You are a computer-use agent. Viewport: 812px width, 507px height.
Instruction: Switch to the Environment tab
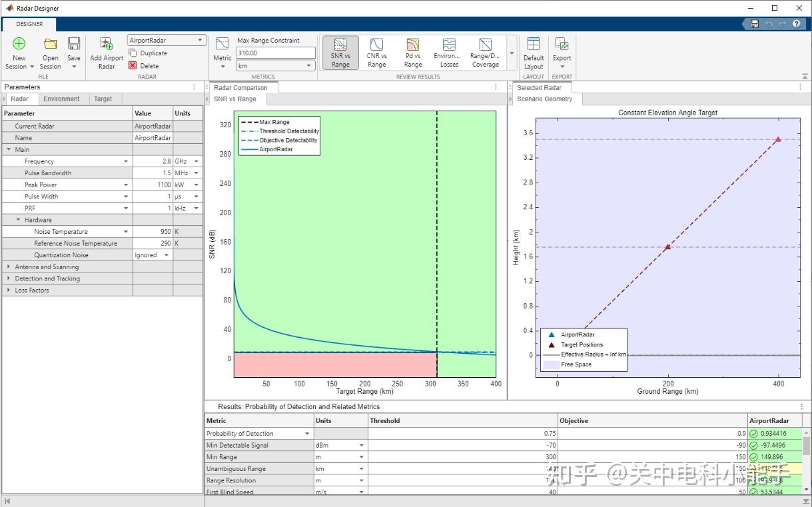(x=61, y=99)
